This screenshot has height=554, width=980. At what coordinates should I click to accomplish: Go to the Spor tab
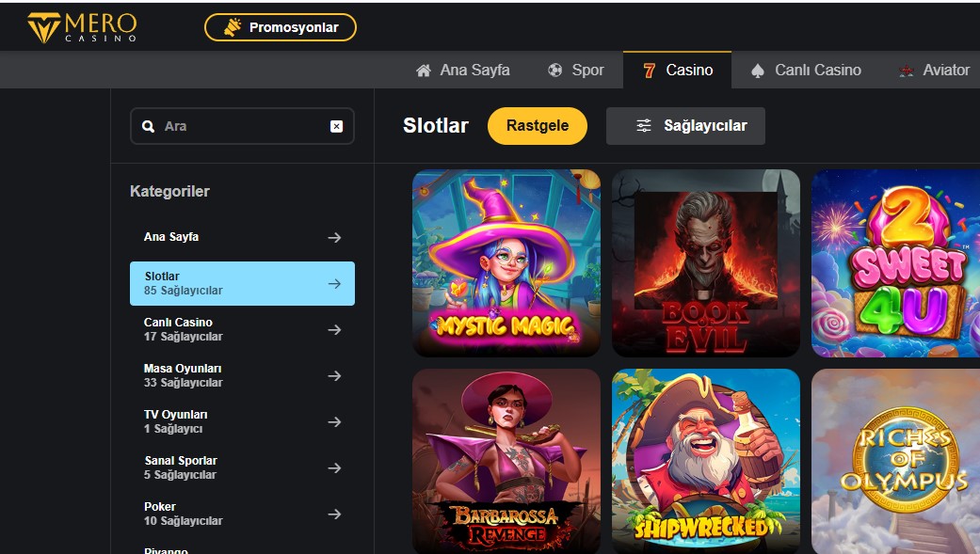[x=576, y=71]
